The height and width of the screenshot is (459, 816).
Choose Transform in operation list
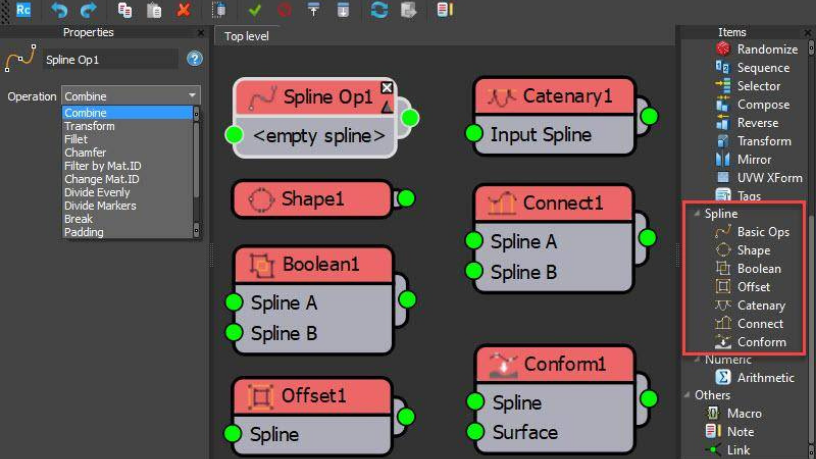click(x=127, y=126)
